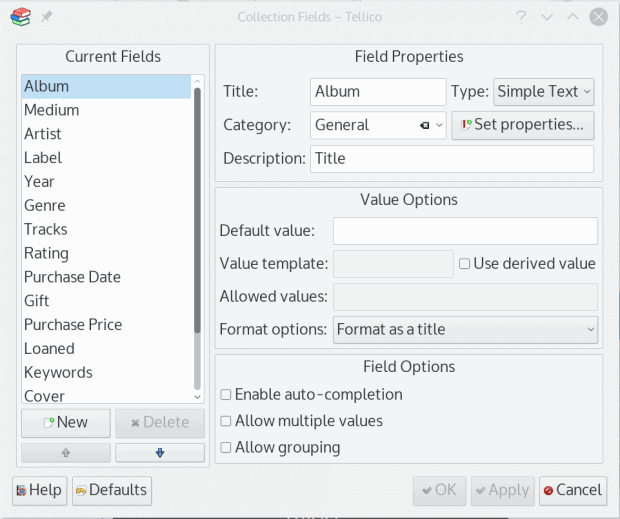This screenshot has height=519, width=620.
Task: Open Set properties dialog
Action: [x=523, y=125]
